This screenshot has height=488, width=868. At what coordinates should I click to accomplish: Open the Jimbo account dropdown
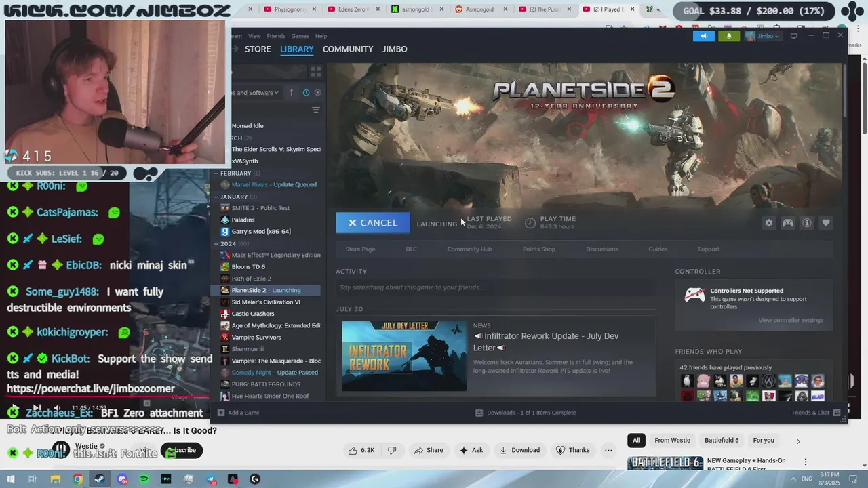[762, 36]
